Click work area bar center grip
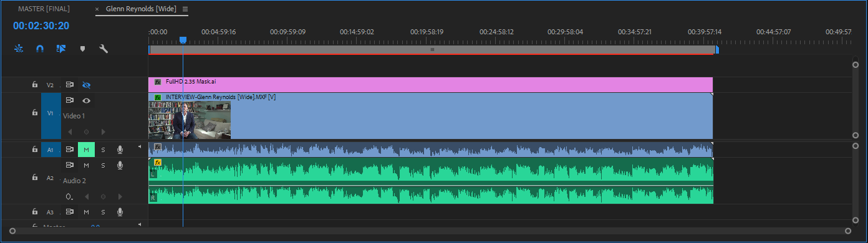 click(x=432, y=49)
